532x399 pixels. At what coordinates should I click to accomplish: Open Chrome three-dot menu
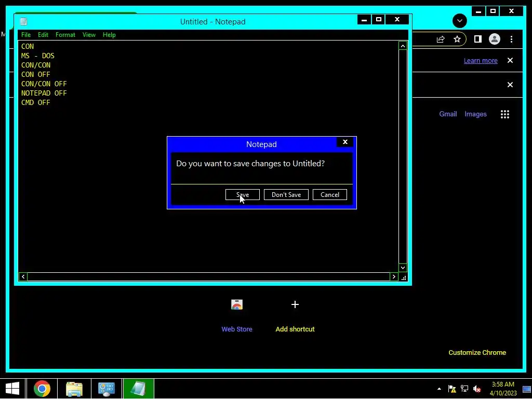(x=511, y=39)
